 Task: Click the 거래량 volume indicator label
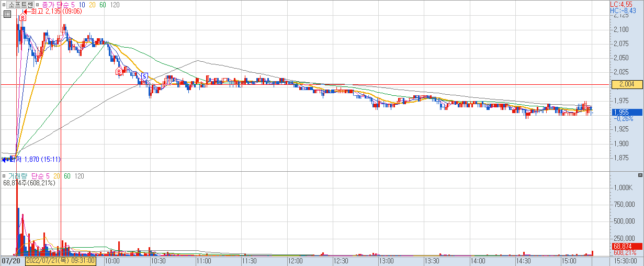18,175
